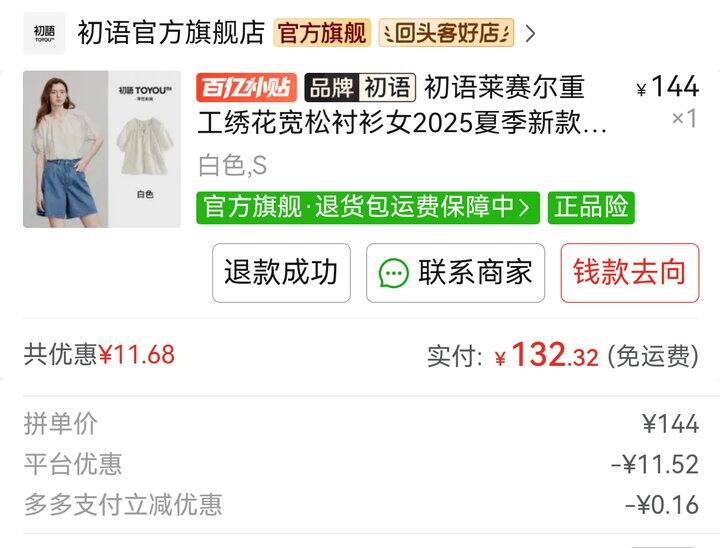
Task: Tap the 白色,S specification text
Action: [232, 165]
